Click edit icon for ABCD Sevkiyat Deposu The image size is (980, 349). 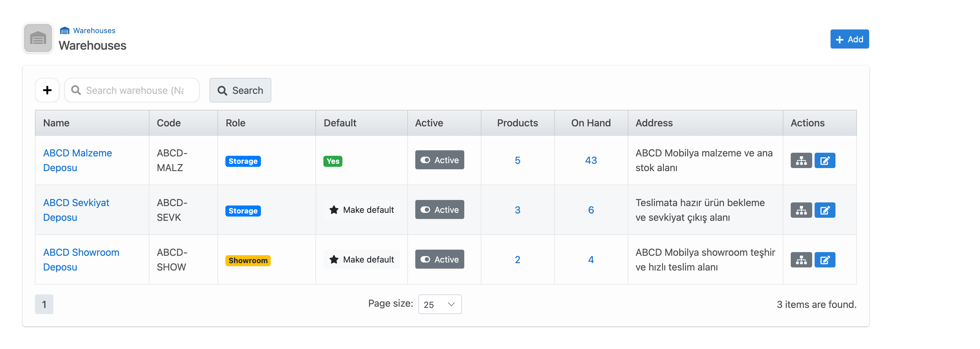click(x=825, y=210)
